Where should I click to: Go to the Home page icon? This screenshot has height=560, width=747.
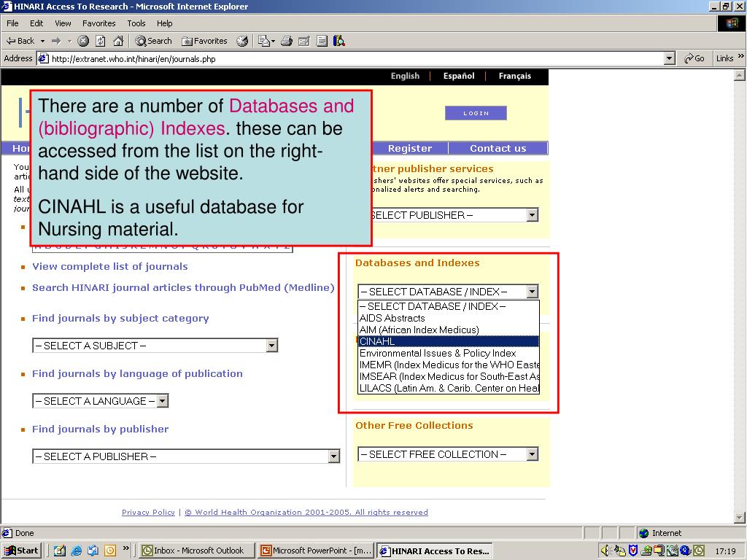pos(118,41)
